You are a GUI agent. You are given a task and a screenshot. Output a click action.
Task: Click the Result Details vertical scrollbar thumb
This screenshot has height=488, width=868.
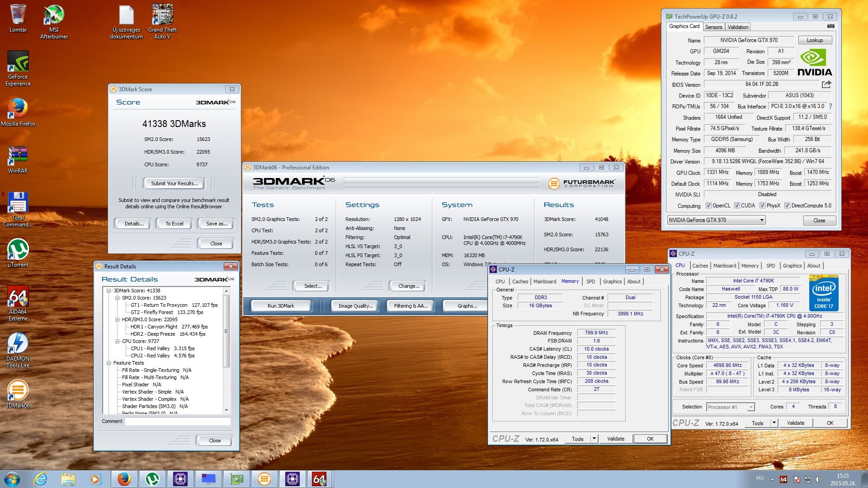226,331
